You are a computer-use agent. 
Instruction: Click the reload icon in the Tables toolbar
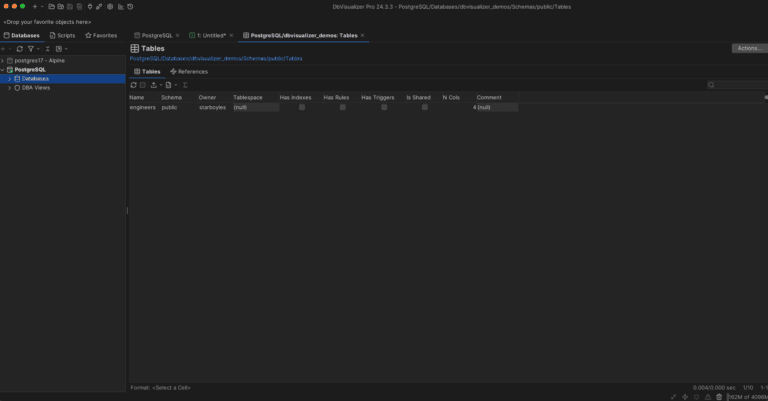pos(134,85)
